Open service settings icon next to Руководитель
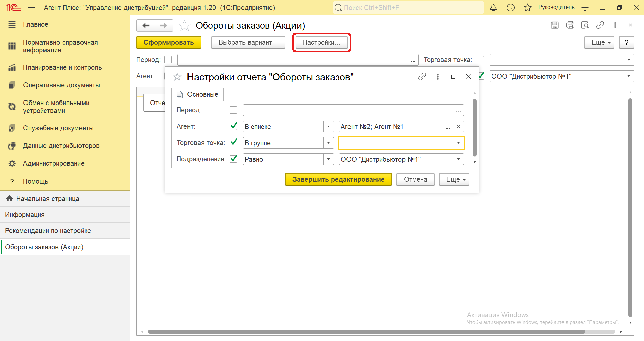Image resolution: width=644 pixels, height=341 pixels. [585, 7]
